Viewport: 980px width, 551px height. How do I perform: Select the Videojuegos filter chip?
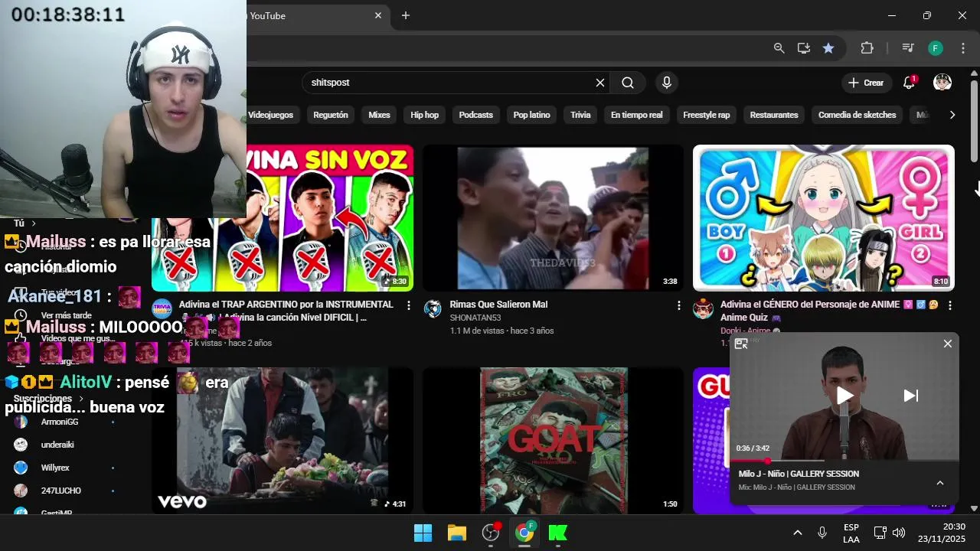pyautogui.click(x=270, y=115)
